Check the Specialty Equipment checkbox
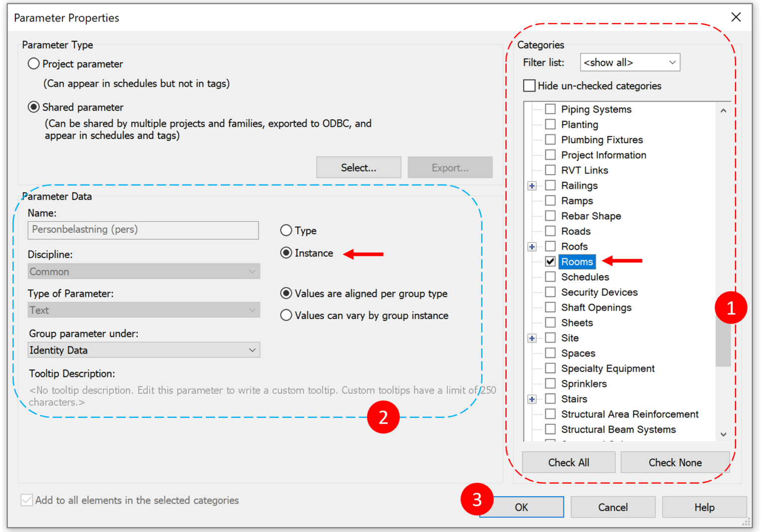The width and height of the screenshot is (766, 532). pyautogui.click(x=550, y=368)
